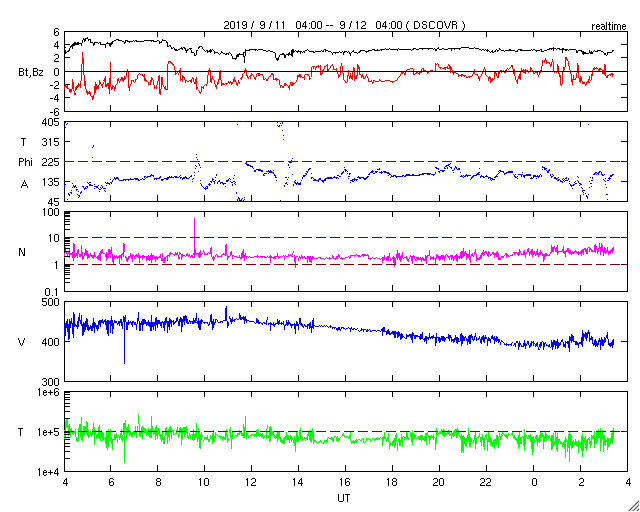The image size is (640, 512).
Task: Click the "-2" tick on the Bt,Bz axis
Action: tap(55, 85)
